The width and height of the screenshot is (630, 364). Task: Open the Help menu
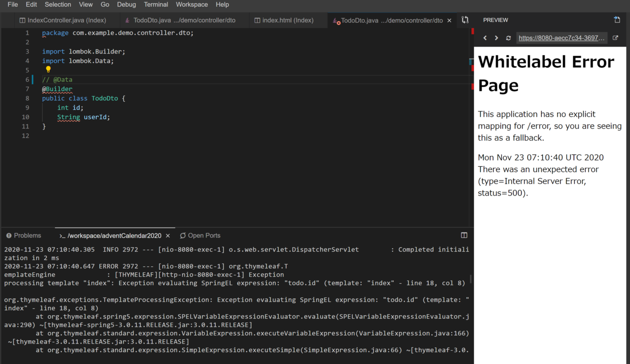(223, 5)
